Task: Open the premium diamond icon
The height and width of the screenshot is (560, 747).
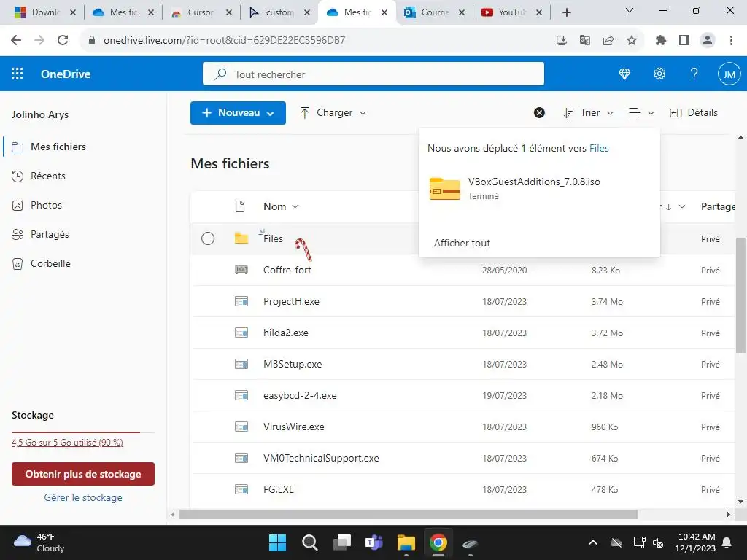Action: tap(624, 74)
